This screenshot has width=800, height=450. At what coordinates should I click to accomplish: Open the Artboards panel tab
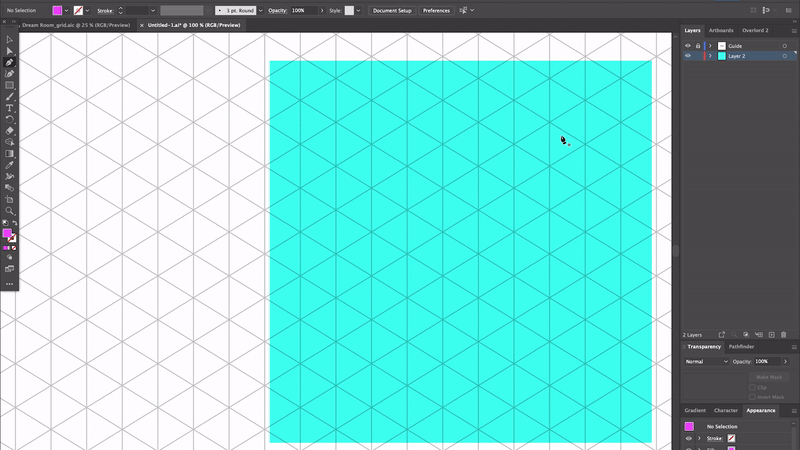(721, 31)
